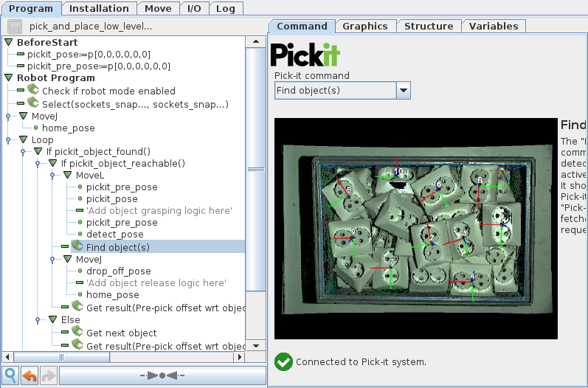Select the pickit_pose waypoint
Image resolution: width=588 pixels, height=388 pixels.
[x=111, y=198]
